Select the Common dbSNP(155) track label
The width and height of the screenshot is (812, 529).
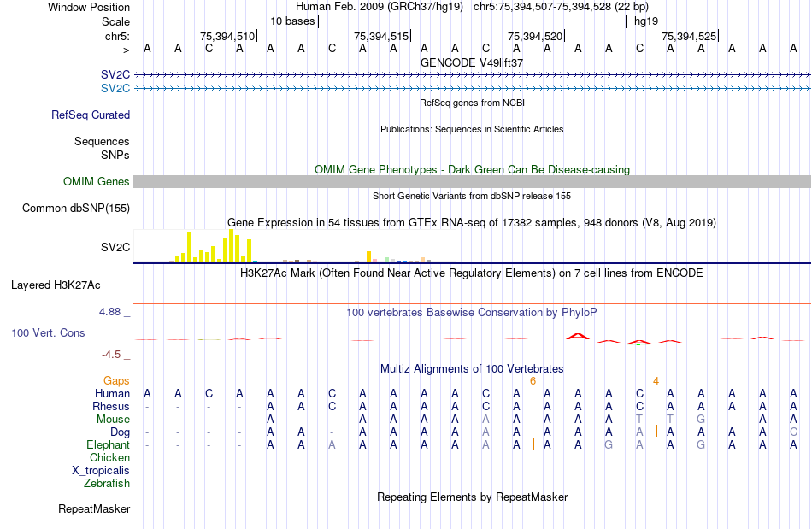coord(75,208)
